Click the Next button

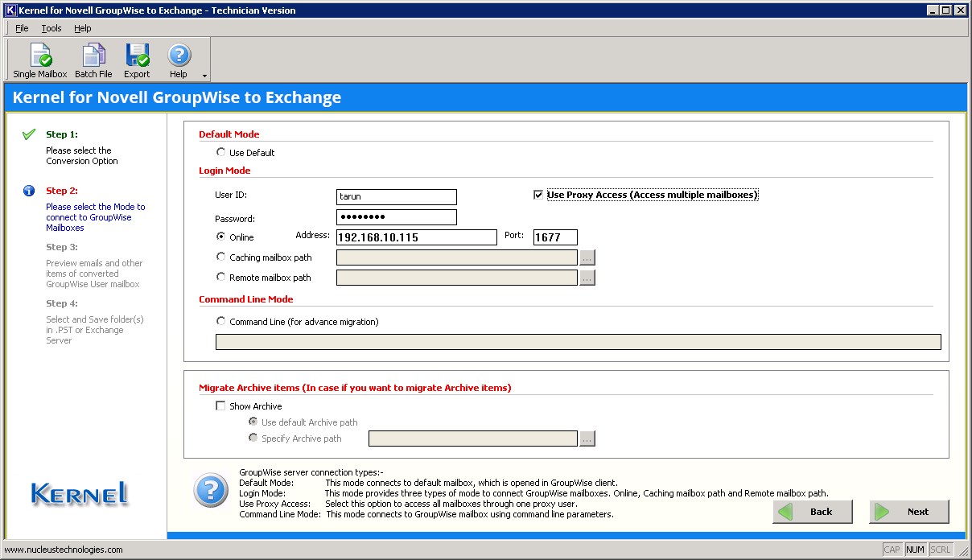pyautogui.click(x=909, y=512)
